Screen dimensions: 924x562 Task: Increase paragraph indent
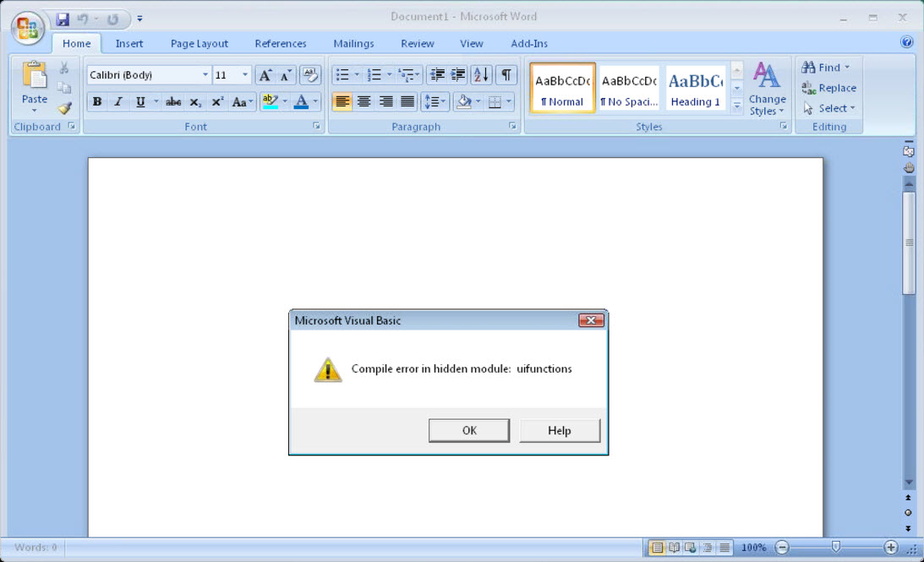point(458,75)
